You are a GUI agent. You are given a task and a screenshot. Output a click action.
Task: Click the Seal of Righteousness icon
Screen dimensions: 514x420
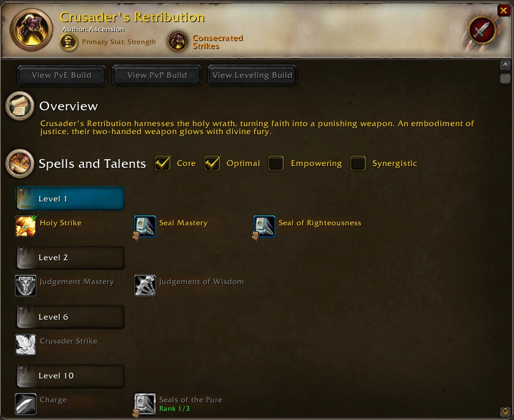coord(264,226)
